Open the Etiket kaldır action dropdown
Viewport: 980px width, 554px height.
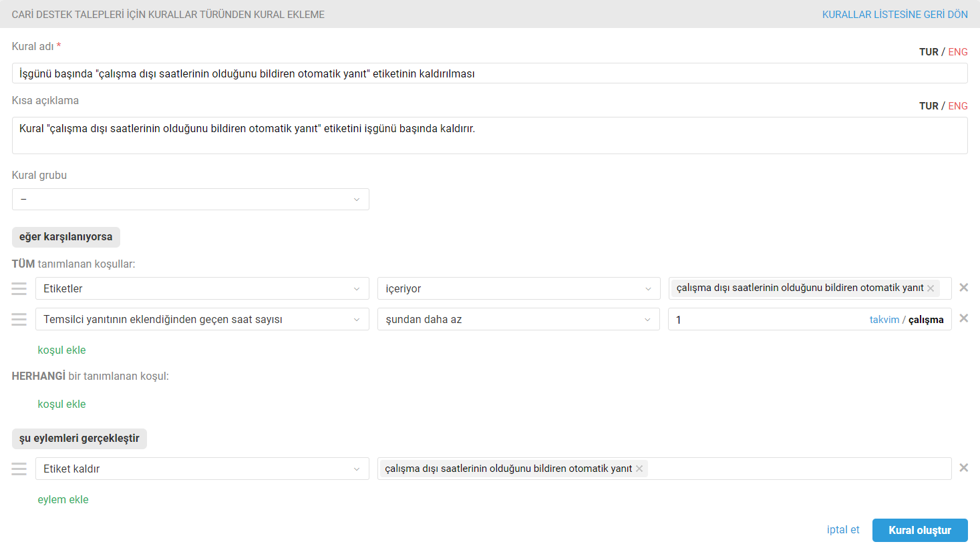coord(202,469)
